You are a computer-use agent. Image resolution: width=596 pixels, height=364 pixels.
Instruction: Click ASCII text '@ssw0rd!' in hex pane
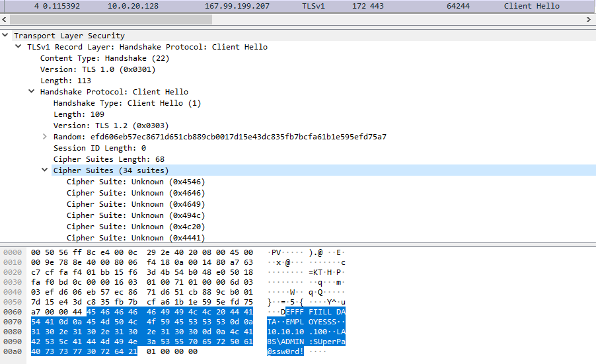(285, 351)
